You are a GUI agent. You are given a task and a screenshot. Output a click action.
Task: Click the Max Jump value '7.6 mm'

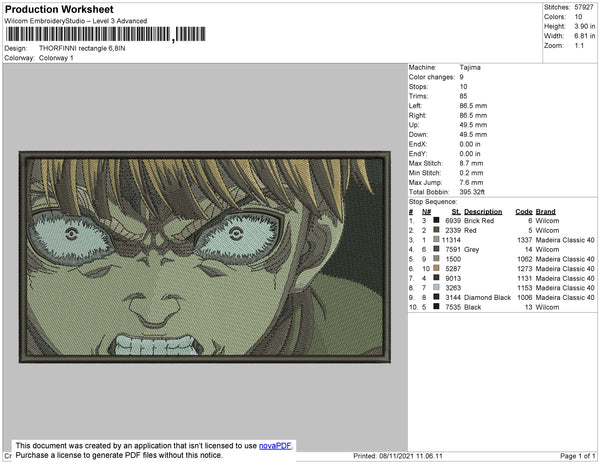(471, 182)
